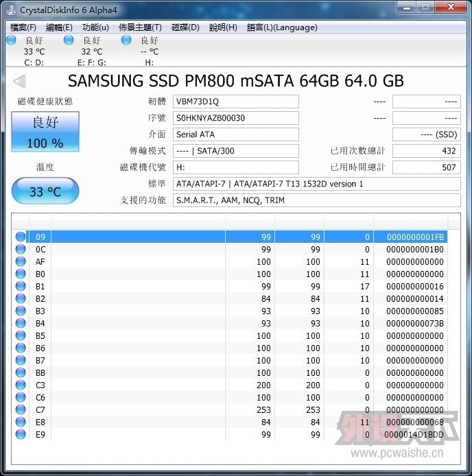The width and height of the screenshot is (472, 476).
Task: Click transfer mode field SATA/300
Action: (x=236, y=151)
